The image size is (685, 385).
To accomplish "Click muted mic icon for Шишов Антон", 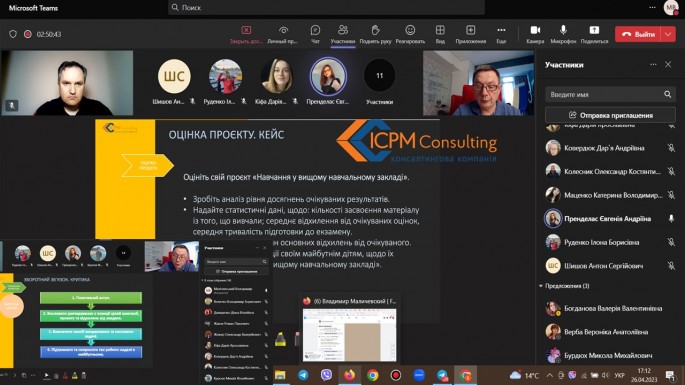I will click(x=671, y=266).
